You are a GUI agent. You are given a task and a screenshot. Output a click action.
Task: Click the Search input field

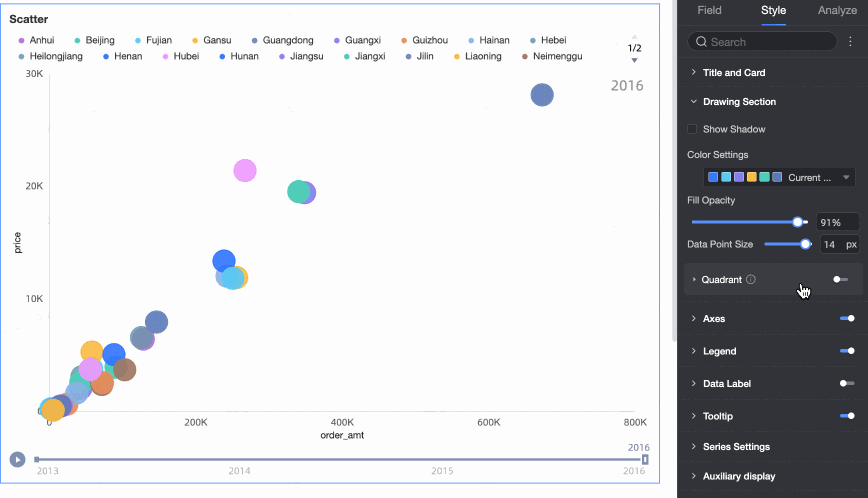762,42
